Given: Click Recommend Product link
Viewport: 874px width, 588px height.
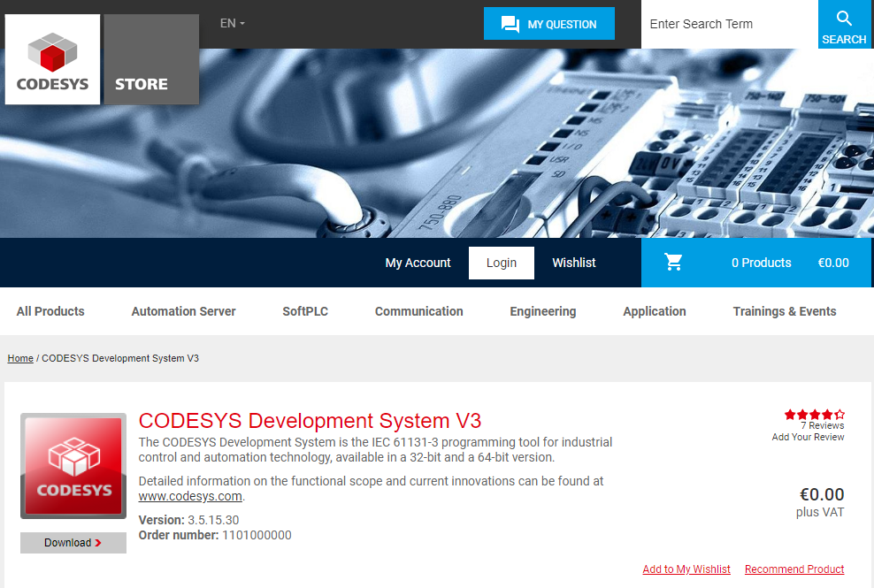Looking at the screenshot, I should click(x=794, y=569).
